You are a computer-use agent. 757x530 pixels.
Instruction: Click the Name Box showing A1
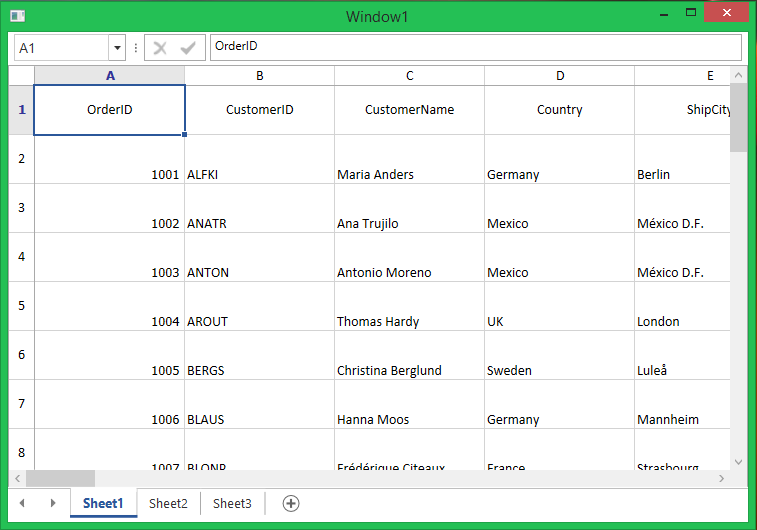tap(61, 48)
